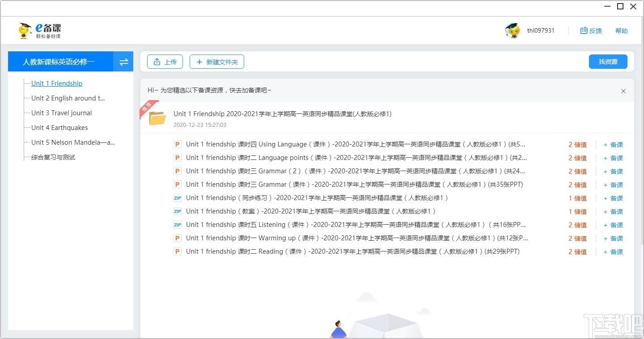644x339 pixels.
Task: Open the Reading 课件 file link
Action: [352, 251]
